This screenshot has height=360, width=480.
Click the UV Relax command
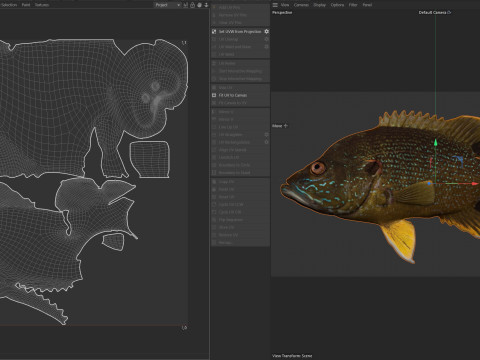(x=224, y=63)
